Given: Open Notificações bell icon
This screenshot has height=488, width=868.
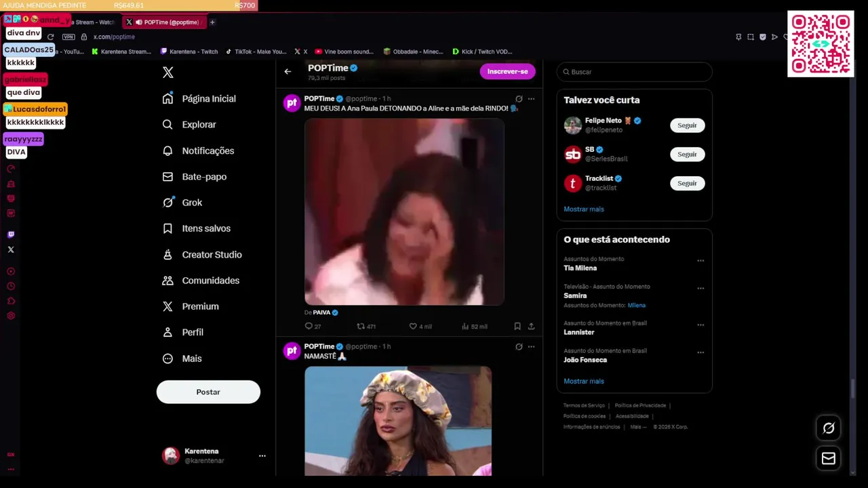Looking at the screenshot, I should (167, 150).
